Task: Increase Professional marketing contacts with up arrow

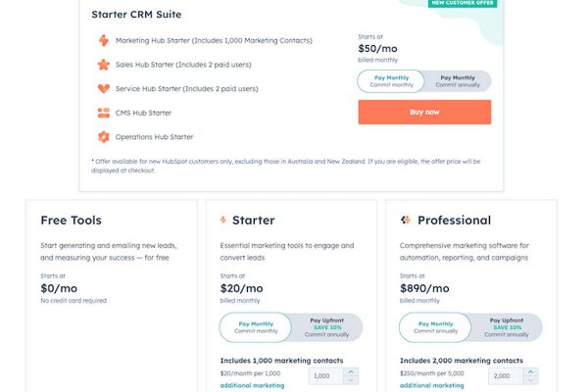Action: point(530,372)
